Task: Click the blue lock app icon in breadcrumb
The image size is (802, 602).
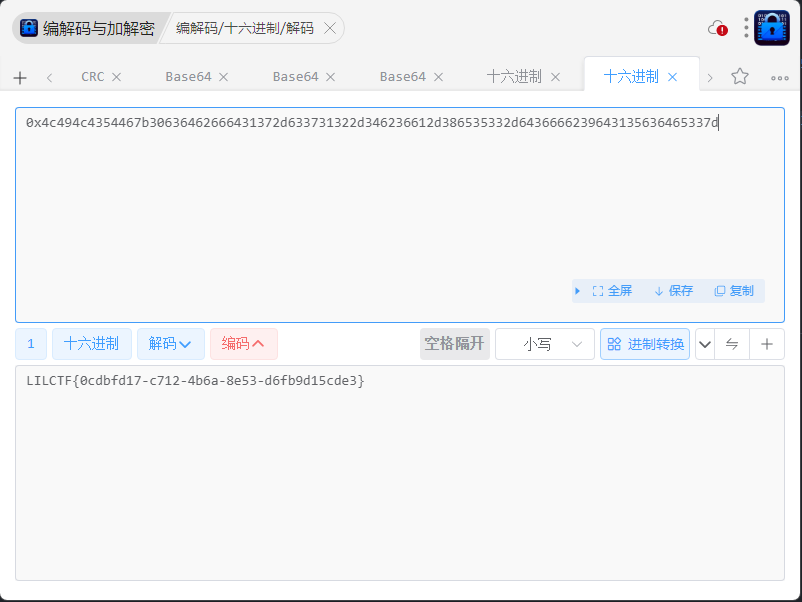Action: 29,28
